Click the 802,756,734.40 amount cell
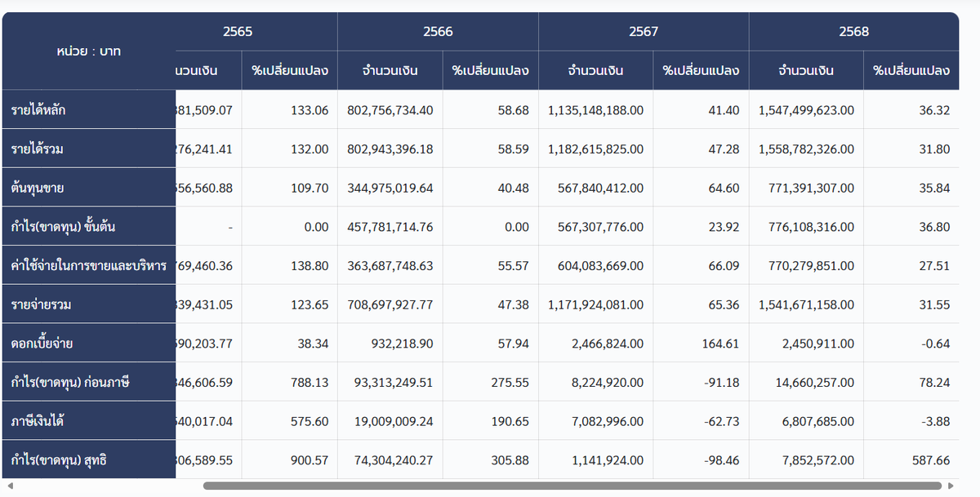980x497 pixels. point(390,109)
